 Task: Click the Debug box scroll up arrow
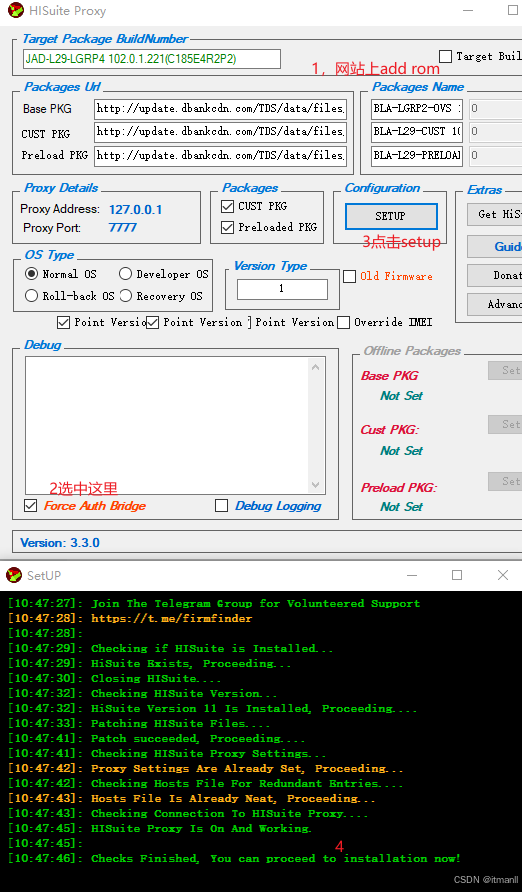point(316,367)
